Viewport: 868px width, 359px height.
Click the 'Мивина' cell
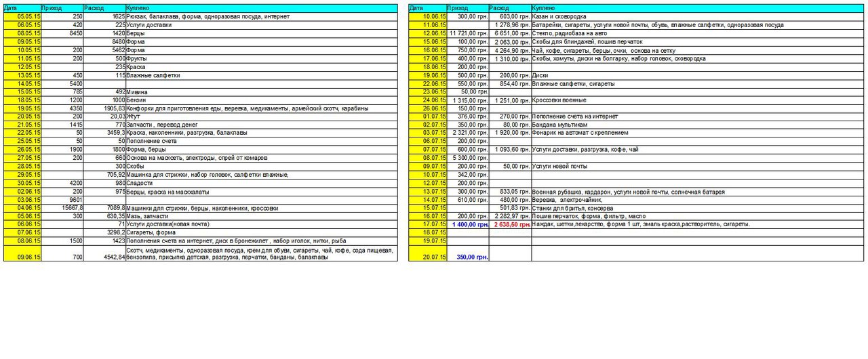137,91
